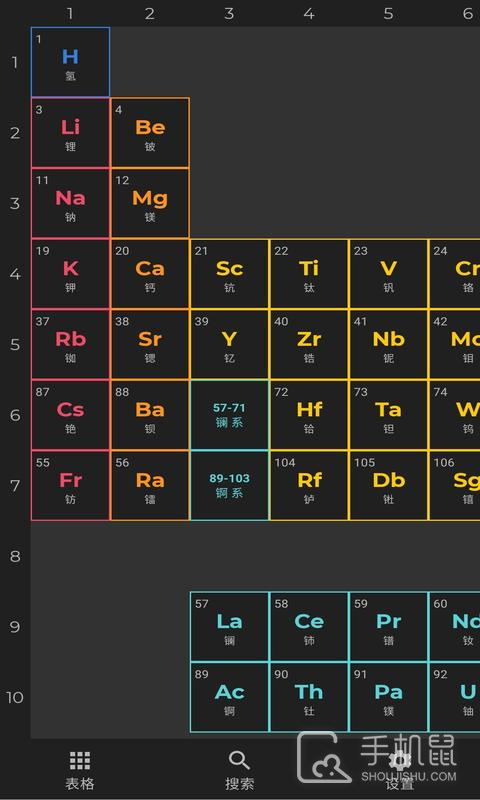Open the Dubnium (Db) element tile
Screen dimensions: 480x800
coord(389,486)
